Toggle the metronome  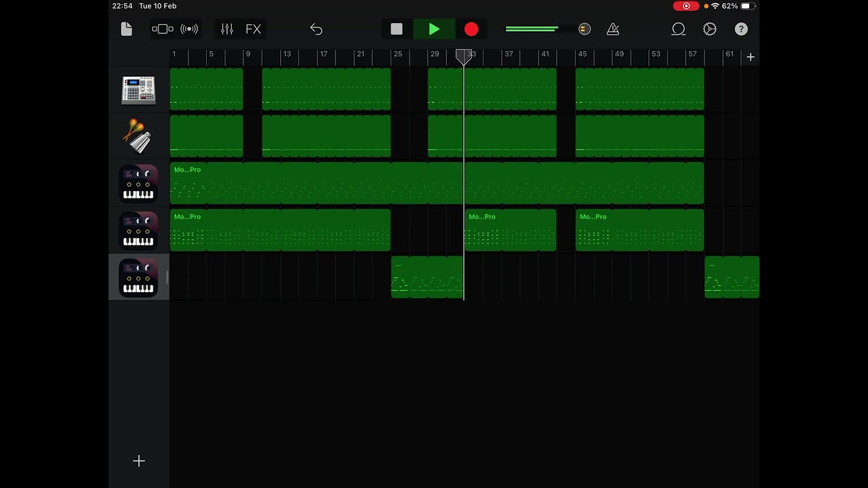click(613, 29)
